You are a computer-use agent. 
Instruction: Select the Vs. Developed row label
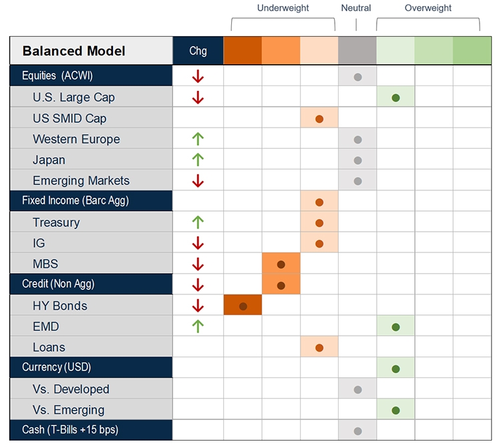pos(71,389)
